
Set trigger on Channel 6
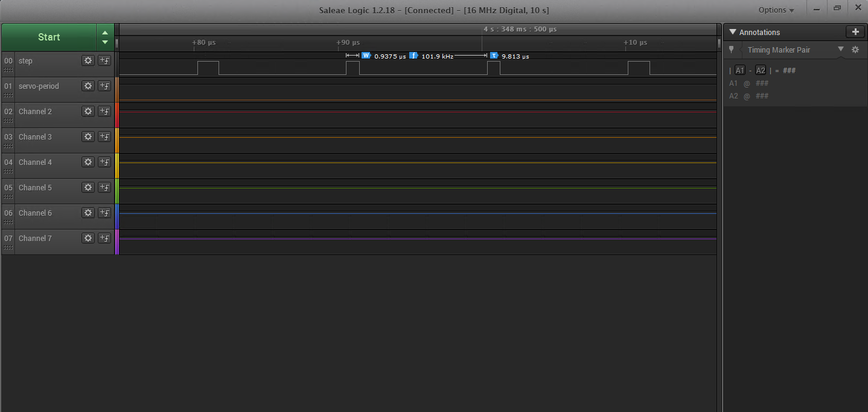[104, 213]
